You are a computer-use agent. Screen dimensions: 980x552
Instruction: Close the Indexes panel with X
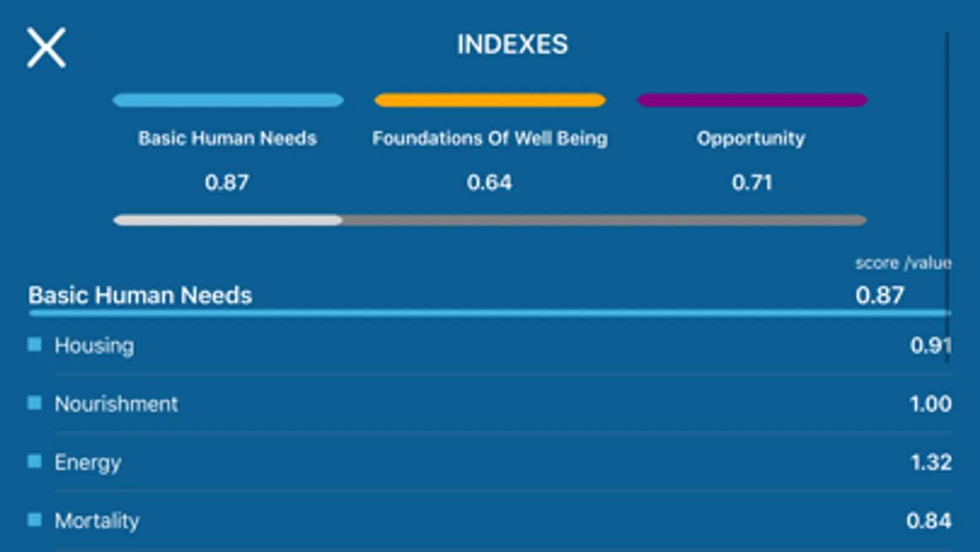click(46, 47)
